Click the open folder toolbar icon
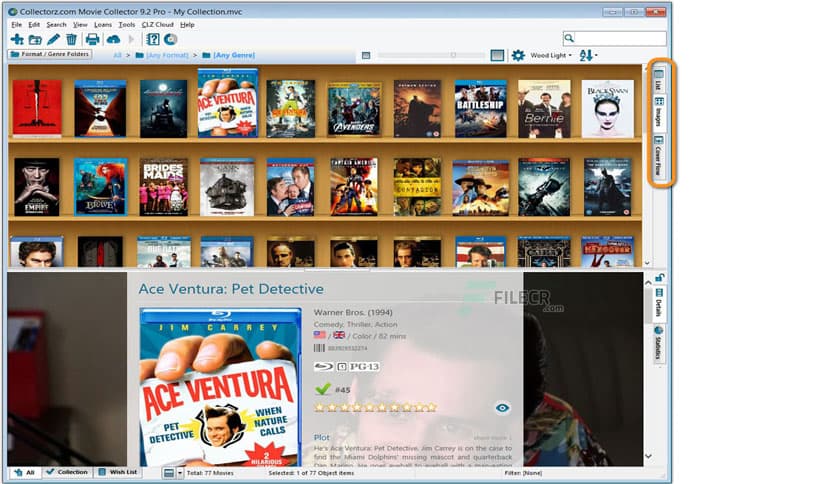 tap(35, 39)
